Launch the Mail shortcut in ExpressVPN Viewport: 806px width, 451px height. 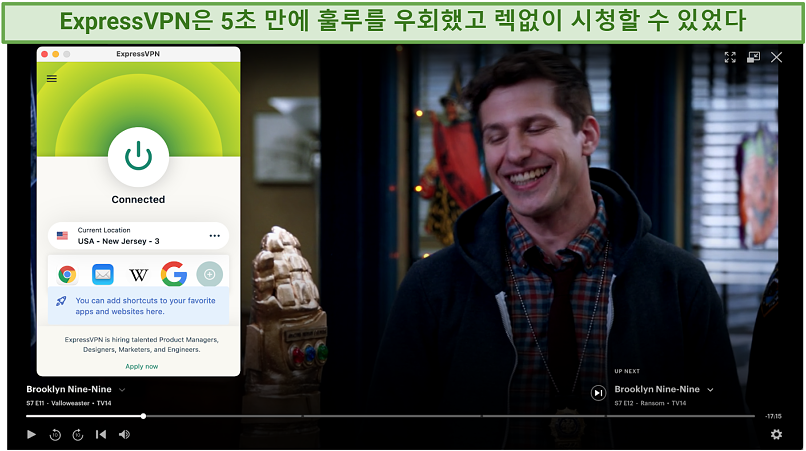click(103, 275)
